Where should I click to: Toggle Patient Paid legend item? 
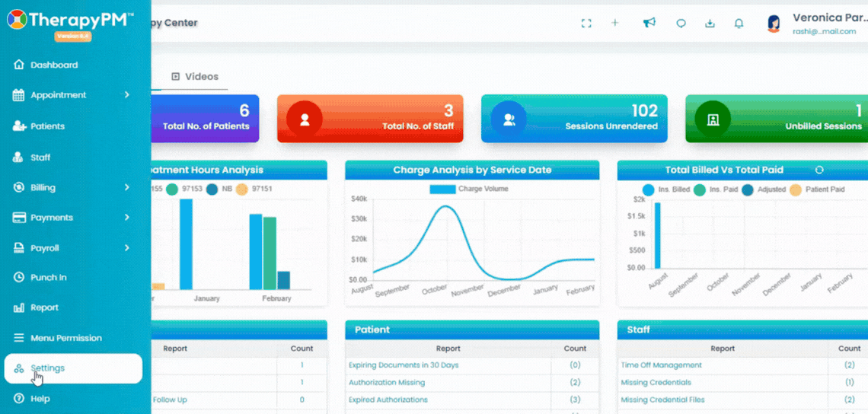[x=817, y=189]
